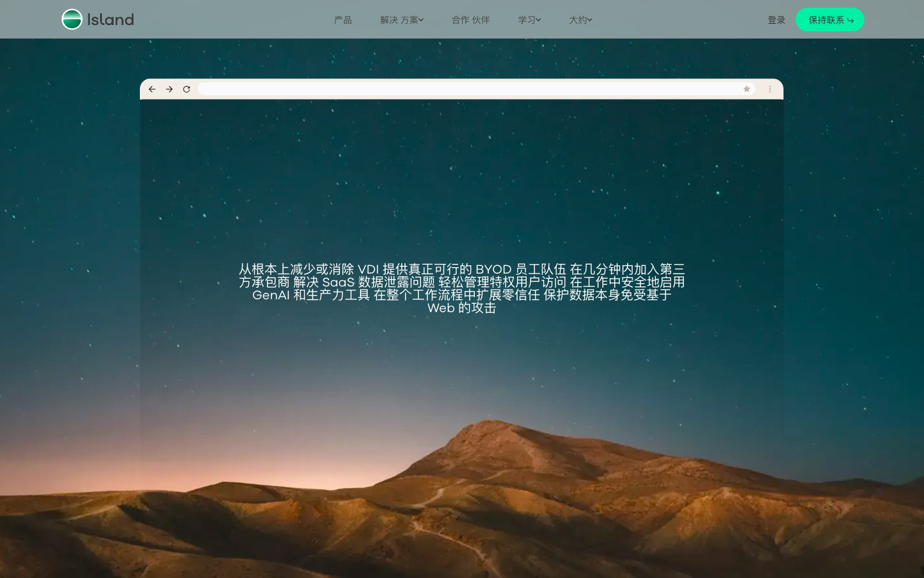Click the 登录 login link
Viewport: 924px width, 578px height.
(x=776, y=20)
